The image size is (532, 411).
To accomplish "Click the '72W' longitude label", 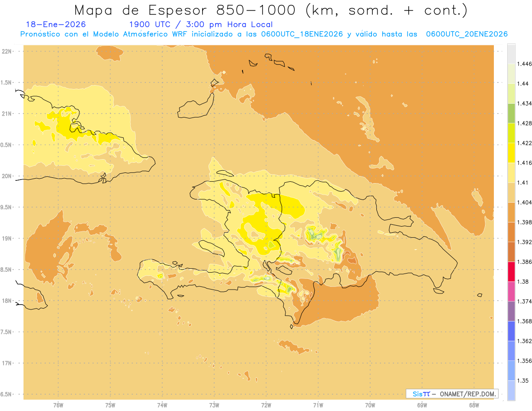I will (x=266, y=405).
